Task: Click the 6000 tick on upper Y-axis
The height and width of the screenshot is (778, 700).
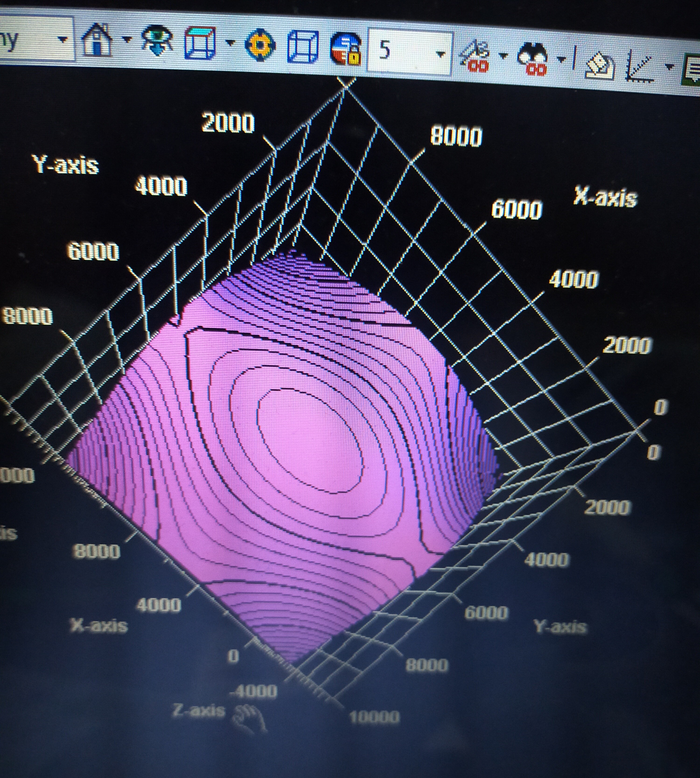Action: 94,251
